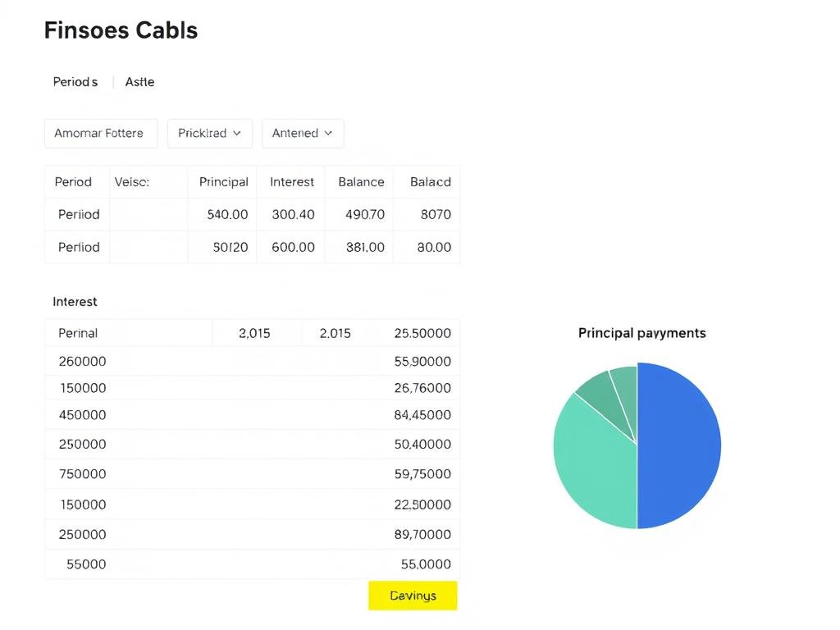Image resolution: width=840 pixels, height=630 pixels.
Task: Open the Pricklrad dropdown
Action: tap(209, 133)
